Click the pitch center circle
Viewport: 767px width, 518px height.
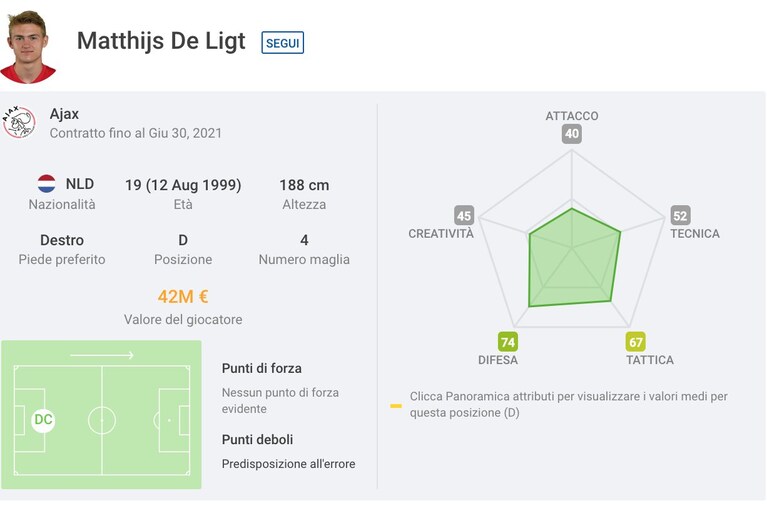tap(102, 420)
